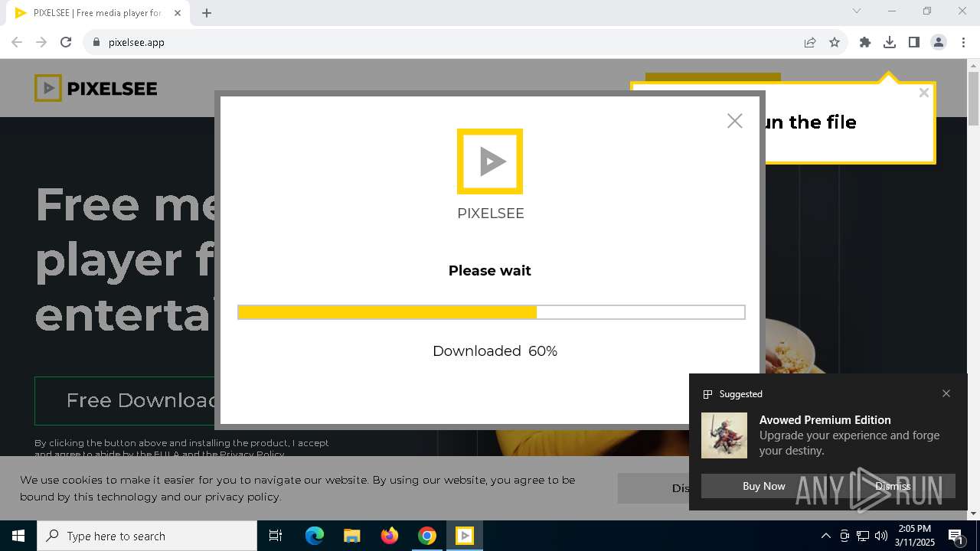Open Chrome three-dot menu
Screen dimensions: 980x551
pos(963,42)
